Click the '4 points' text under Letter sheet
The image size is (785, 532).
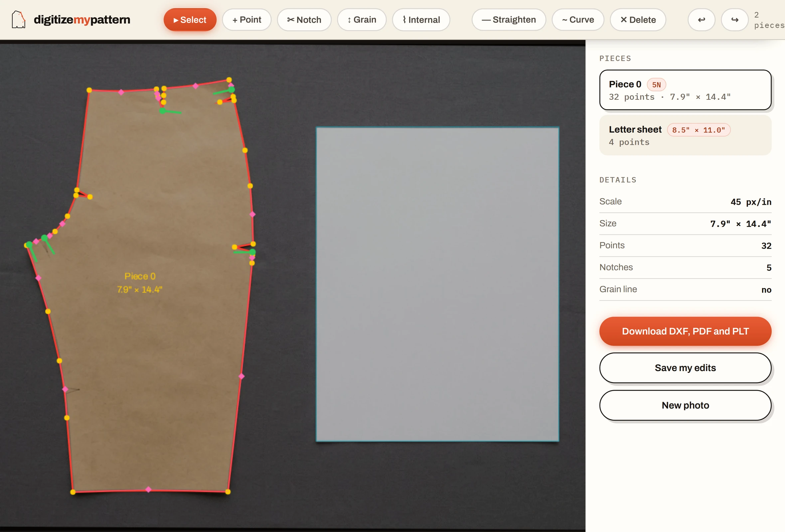coord(629,142)
